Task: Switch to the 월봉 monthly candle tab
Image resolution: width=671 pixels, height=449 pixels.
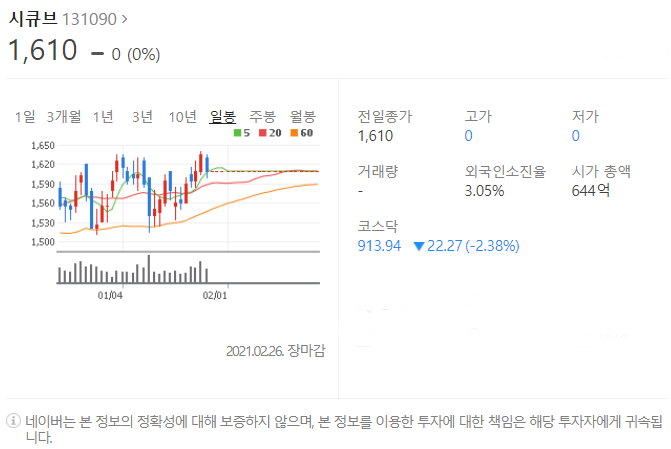Action: point(303,116)
